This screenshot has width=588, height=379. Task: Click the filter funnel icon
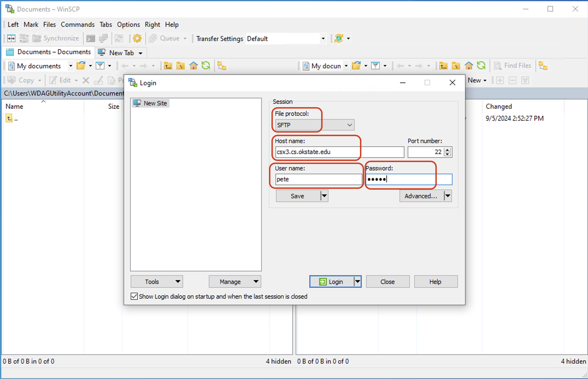[x=100, y=66]
